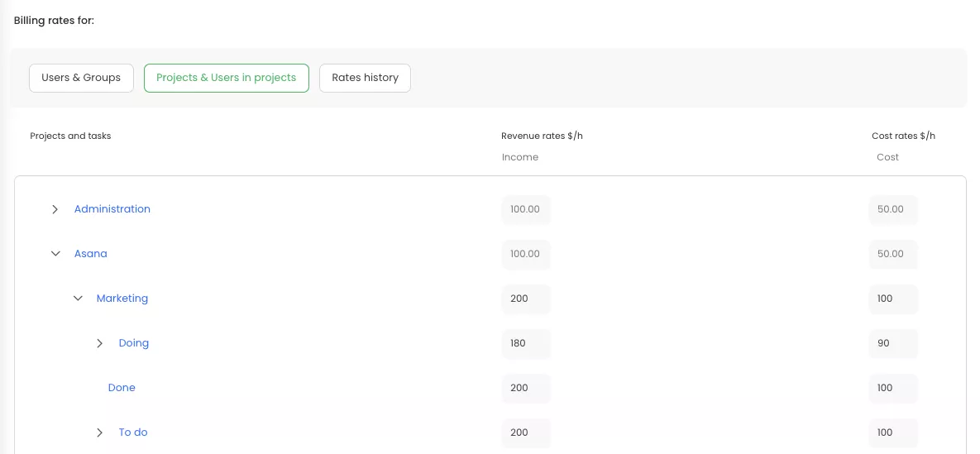Click Administration cost rate field

(892, 209)
